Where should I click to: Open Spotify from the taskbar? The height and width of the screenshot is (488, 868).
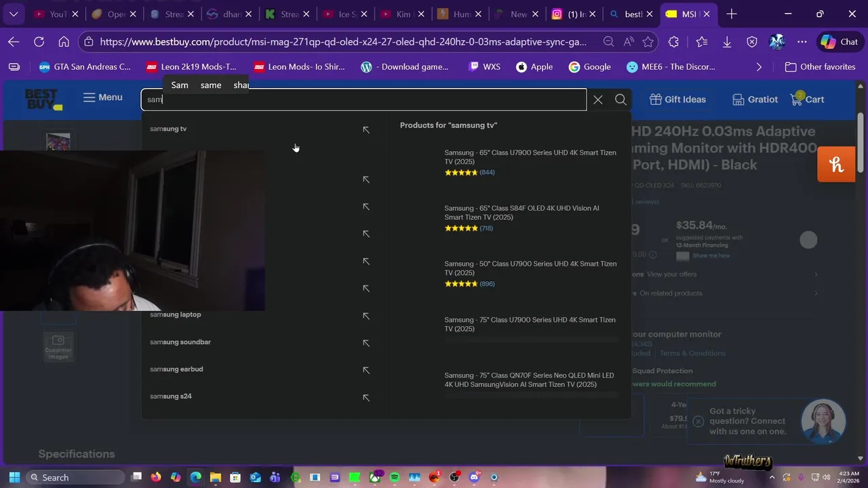395,477
